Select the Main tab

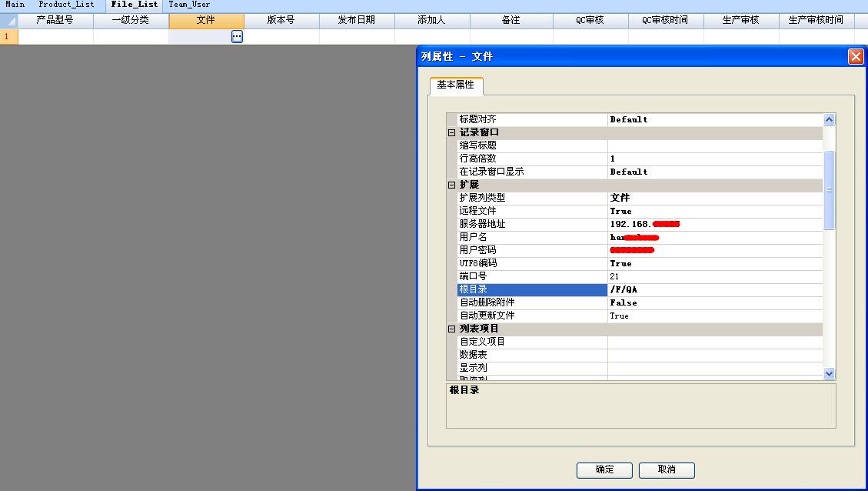click(15, 5)
